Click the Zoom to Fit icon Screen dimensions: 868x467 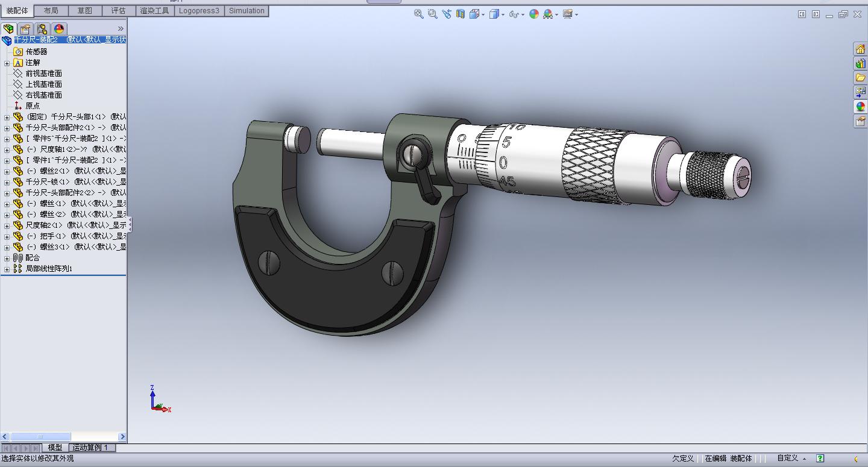click(x=418, y=14)
